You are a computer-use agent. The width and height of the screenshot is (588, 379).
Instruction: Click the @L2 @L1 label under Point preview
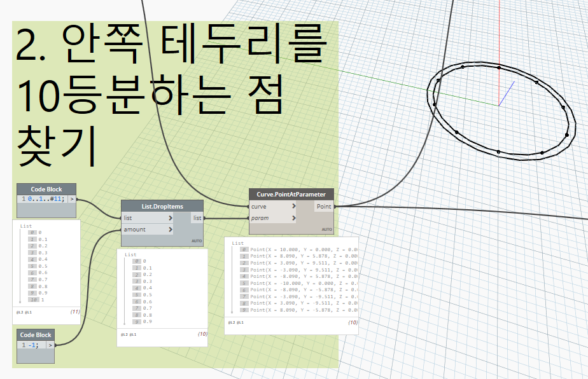236,322
